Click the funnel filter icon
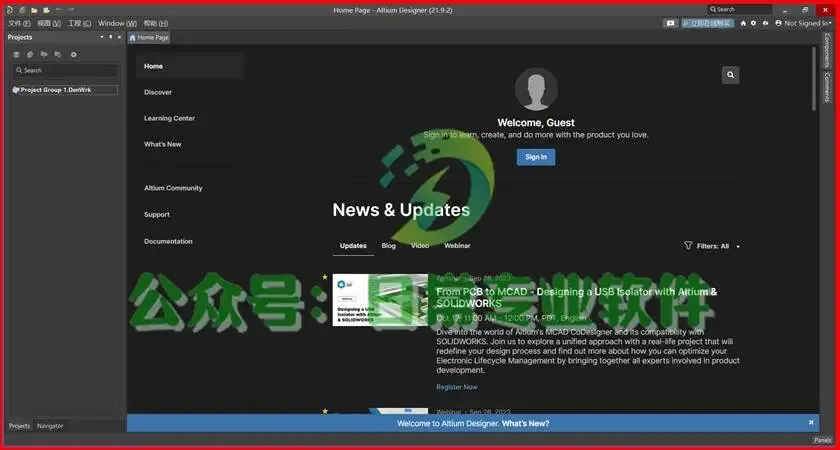Image resolution: width=840 pixels, height=450 pixels. tap(688, 245)
